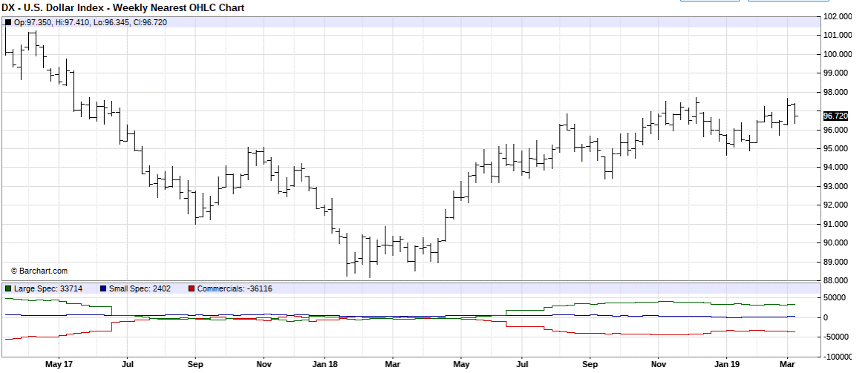Click the 'May 17' date axis label
Screen dimensions: 868x373
pos(59,365)
